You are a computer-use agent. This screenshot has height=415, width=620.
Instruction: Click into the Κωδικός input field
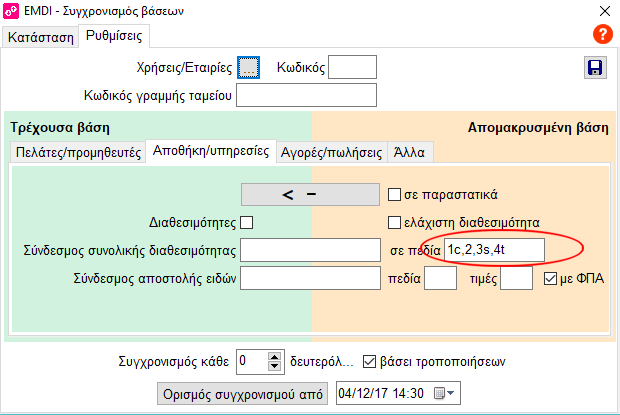352,67
